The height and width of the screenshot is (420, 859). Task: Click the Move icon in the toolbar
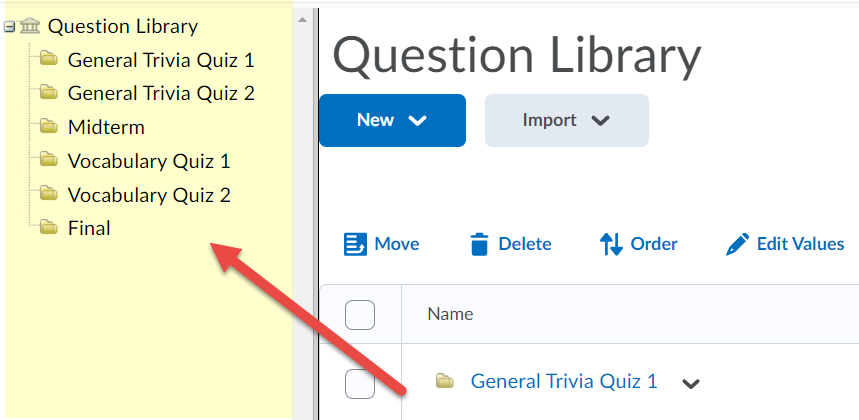pos(355,244)
